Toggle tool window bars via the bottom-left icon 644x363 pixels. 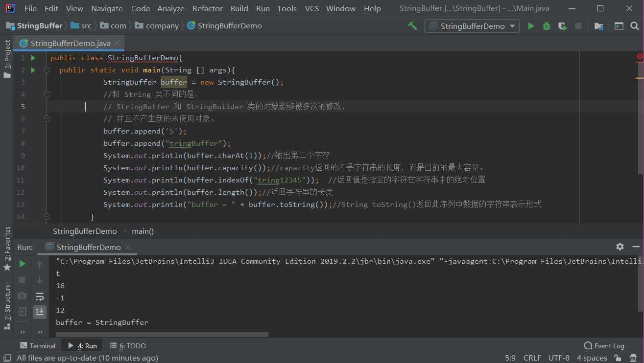(x=7, y=358)
